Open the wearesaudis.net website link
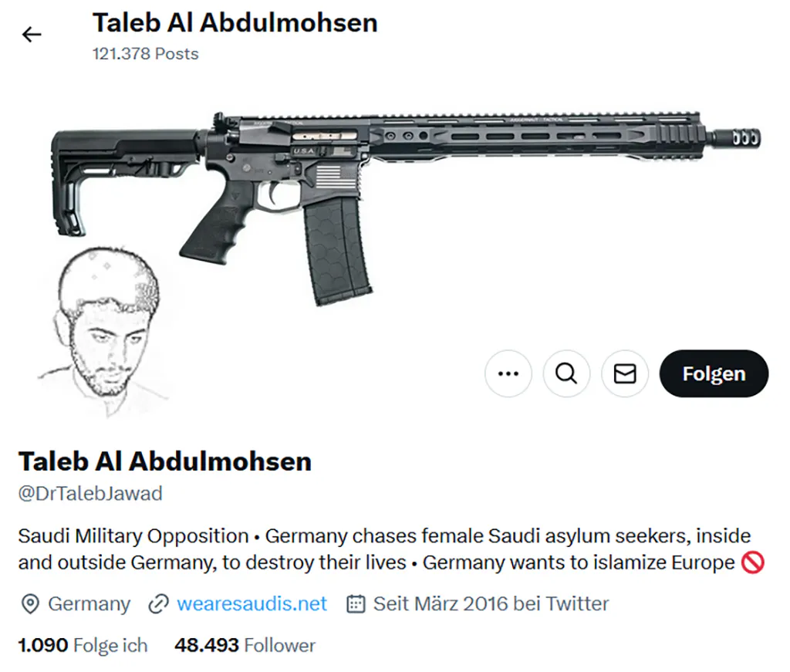The height and width of the screenshot is (672, 790). 252,603
